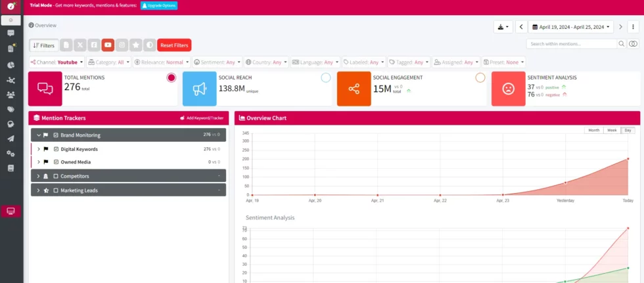
Task: Toggle the Owned Media checkbox
Action: click(57, 162)
